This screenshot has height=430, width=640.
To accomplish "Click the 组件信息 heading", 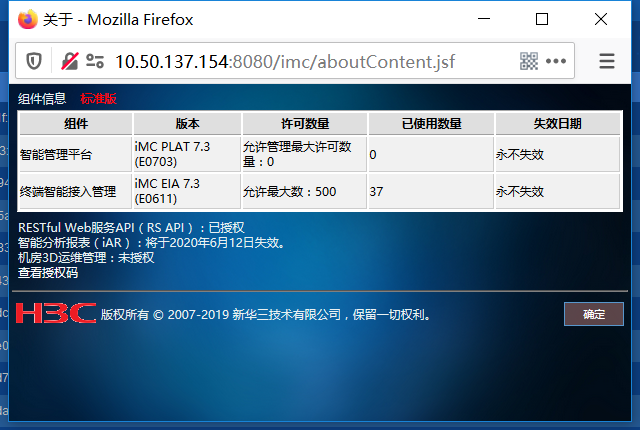I will click(42, 98).
